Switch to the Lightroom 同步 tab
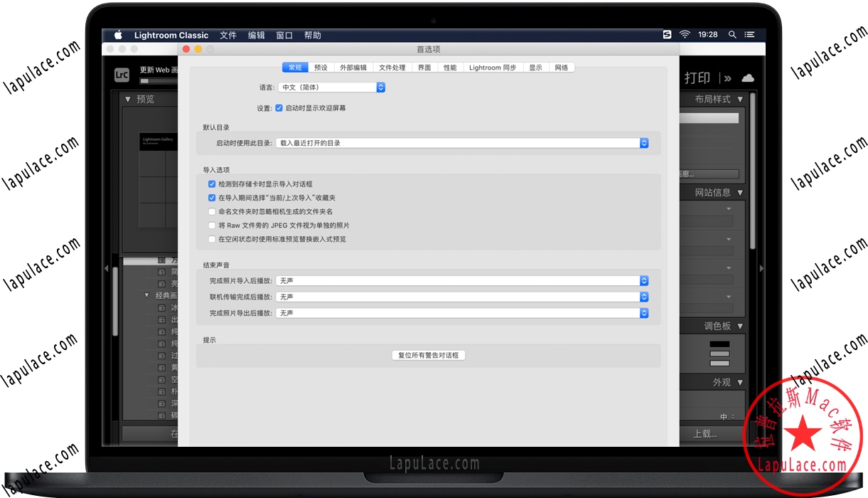868x498 pixels. tap(492, 67)
